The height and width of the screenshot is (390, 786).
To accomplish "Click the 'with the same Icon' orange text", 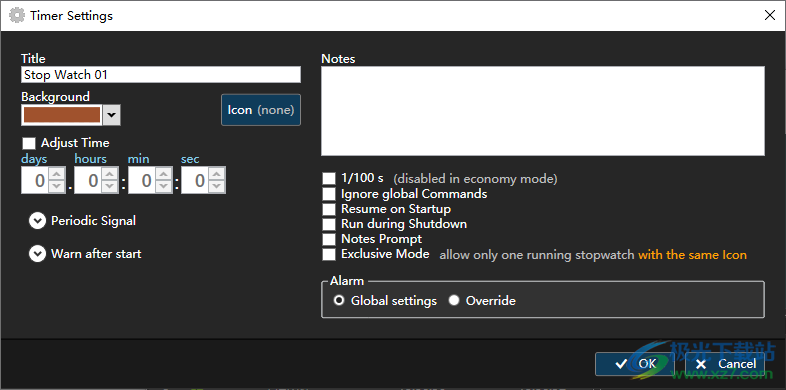I will 692,255.
